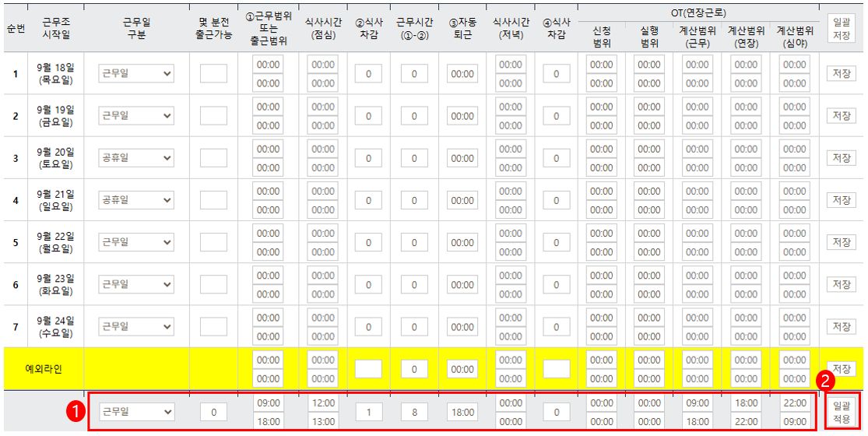Expand the 공휴일 dropdown for 9월 20일
This screenshot has height=436, width=868.
point(136,158)
